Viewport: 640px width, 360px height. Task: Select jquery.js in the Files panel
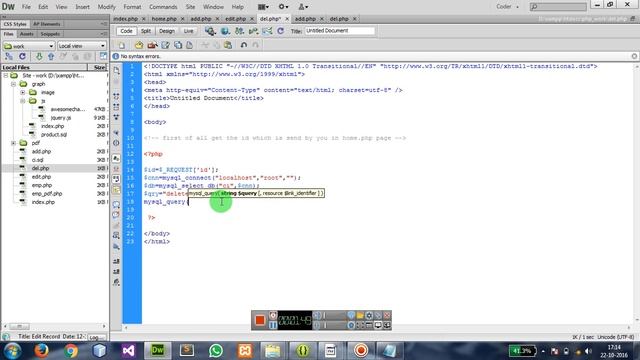pyautogui.click(x=61, y=118)
